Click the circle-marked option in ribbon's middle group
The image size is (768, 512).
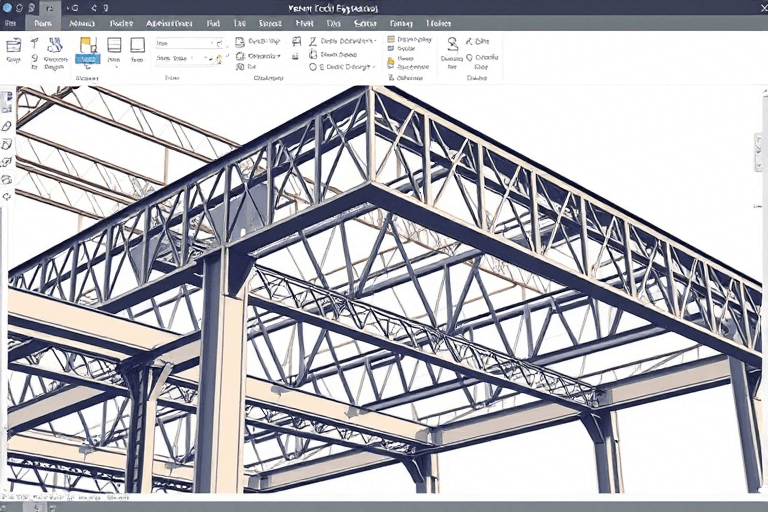tap(313, 67)
